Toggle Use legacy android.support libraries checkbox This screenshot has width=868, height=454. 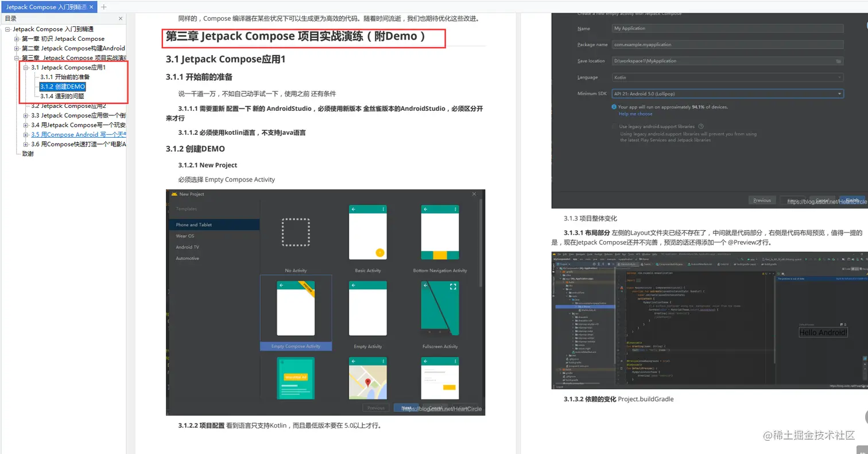pos(615,126)
